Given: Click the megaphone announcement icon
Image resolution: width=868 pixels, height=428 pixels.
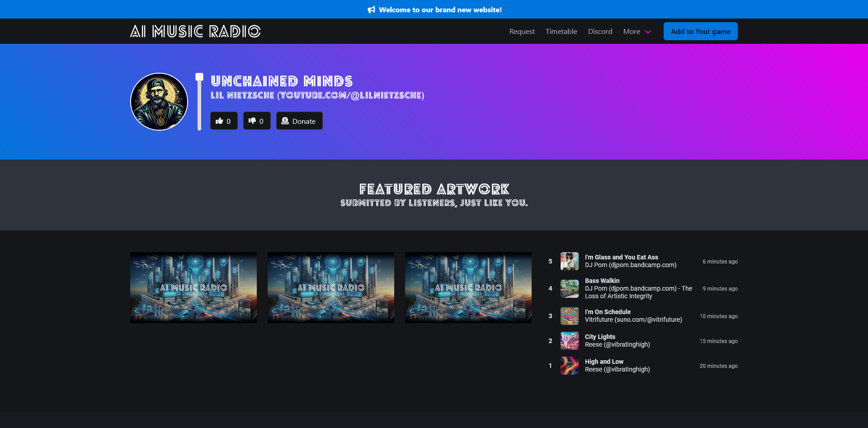Looking at the screenshot, I should [x=371, y=9].
